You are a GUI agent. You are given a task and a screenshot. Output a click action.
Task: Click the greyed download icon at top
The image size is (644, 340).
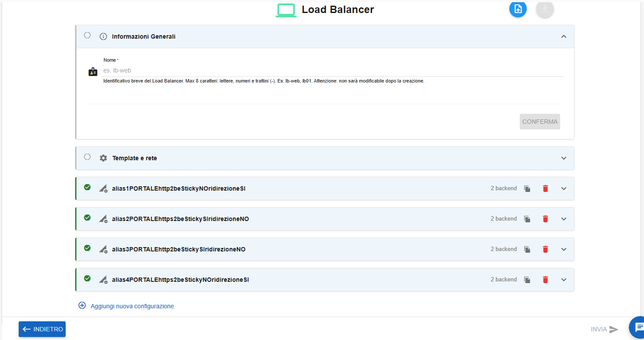pos(545,9)
